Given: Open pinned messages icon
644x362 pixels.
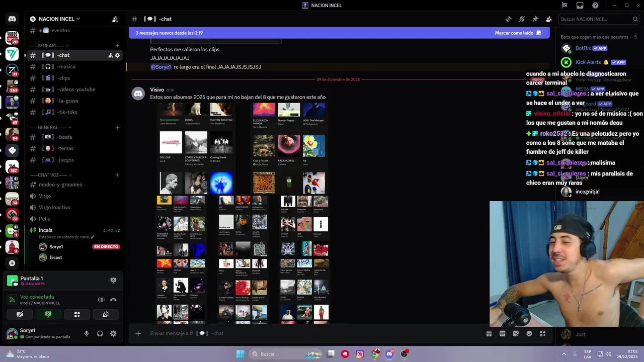Looking at the screenshot, I should point(535,19).
